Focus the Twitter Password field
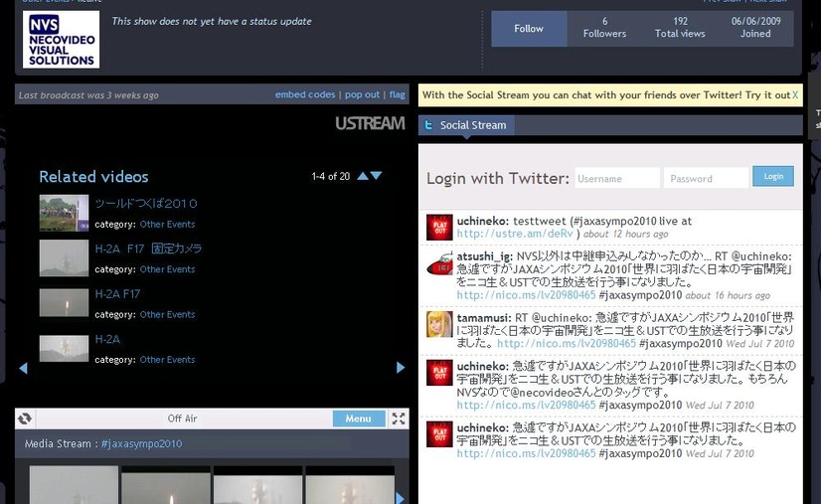Viewport: 821px width, 504px height. pyautogui.click(x=707, y=178)
